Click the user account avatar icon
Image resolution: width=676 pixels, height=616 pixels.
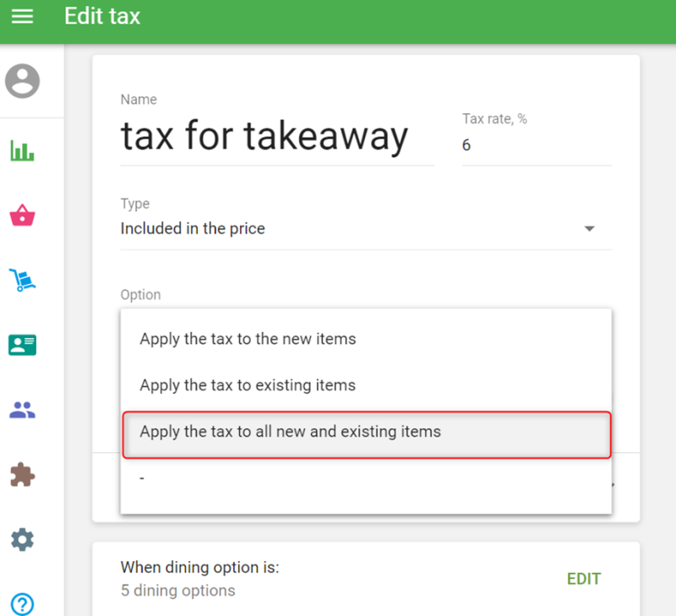pyautogui.click(x=22, y=81)
